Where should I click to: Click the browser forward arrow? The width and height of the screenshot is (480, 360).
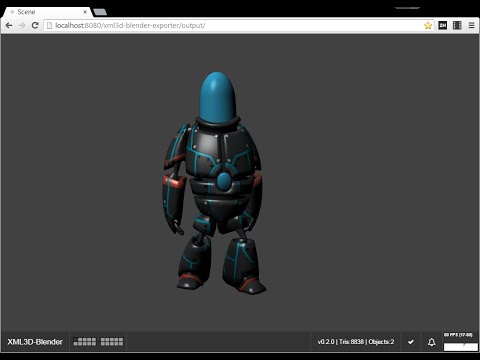[22, 25]
